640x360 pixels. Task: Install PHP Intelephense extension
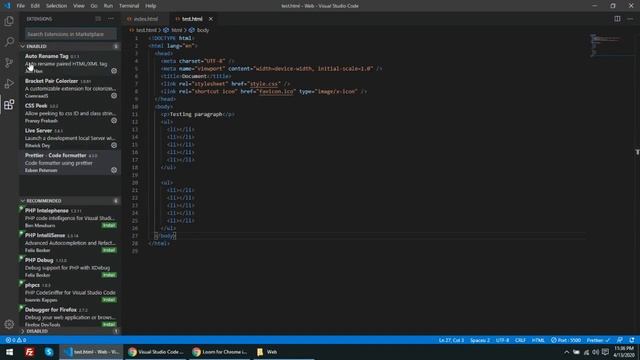(109, 225)
